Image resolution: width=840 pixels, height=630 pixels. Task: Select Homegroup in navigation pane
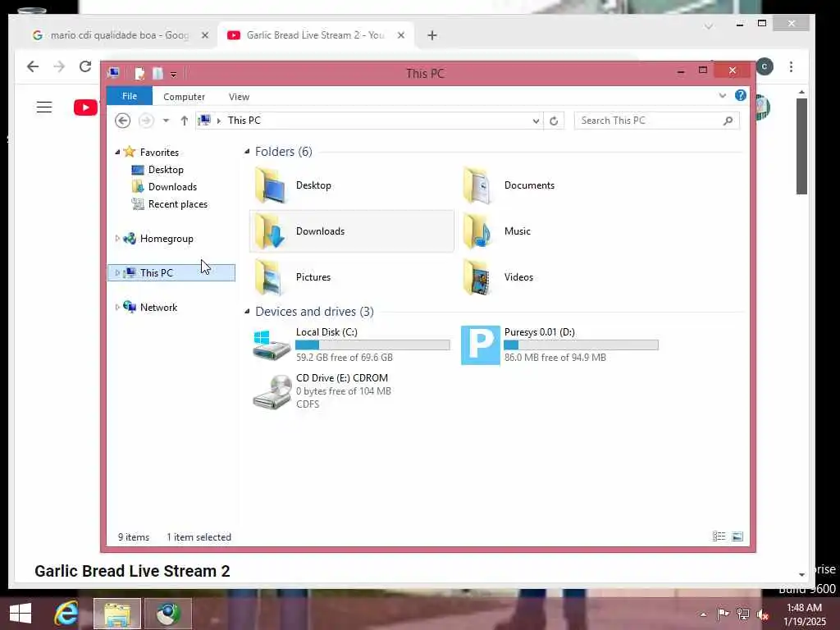tap(166, 239)
